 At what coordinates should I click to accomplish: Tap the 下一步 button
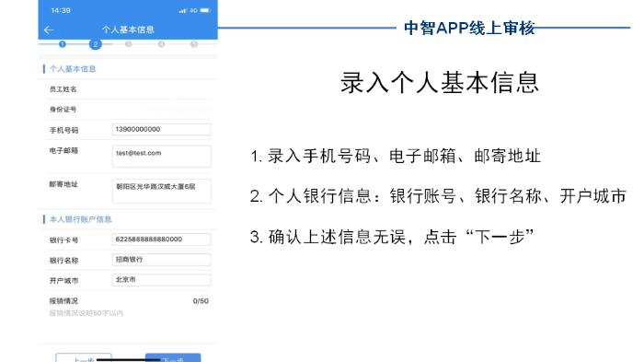click(173, 358)
